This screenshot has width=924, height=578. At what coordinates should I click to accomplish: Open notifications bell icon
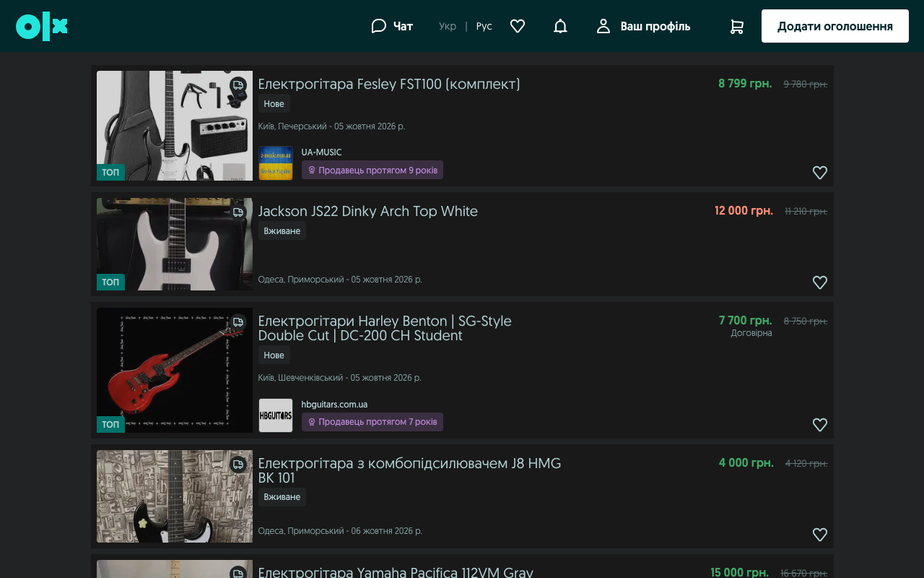pyautogui.click(x=560, y=26)
